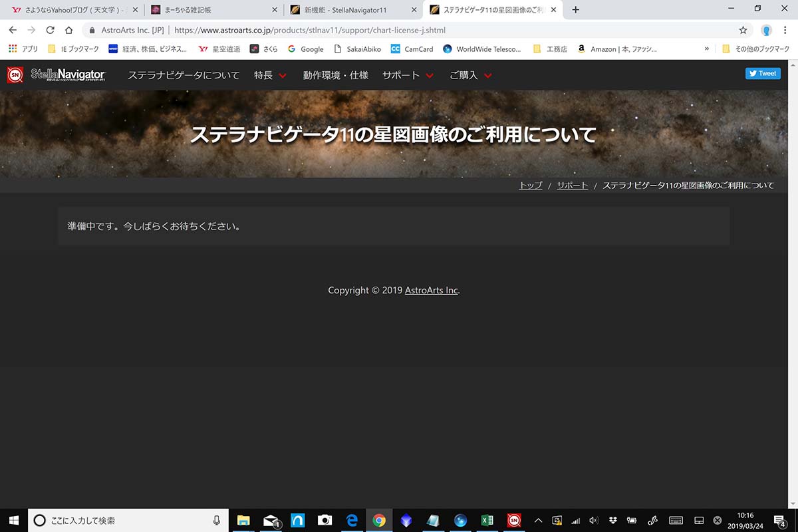Open アプリ bookmarks shortcut
The width and height of the screenshot is (798, 532).
click(x=23, y=49)
